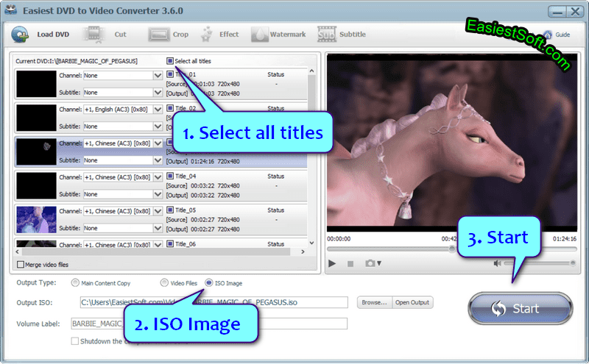Click the Output ISO path field

click(214, 302)
